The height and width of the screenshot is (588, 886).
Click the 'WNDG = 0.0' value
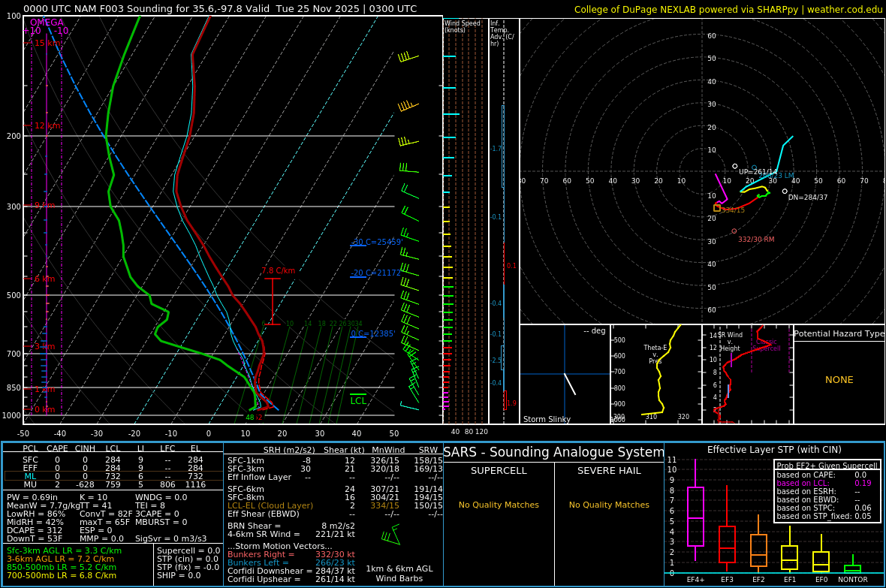tap(161, 498)
